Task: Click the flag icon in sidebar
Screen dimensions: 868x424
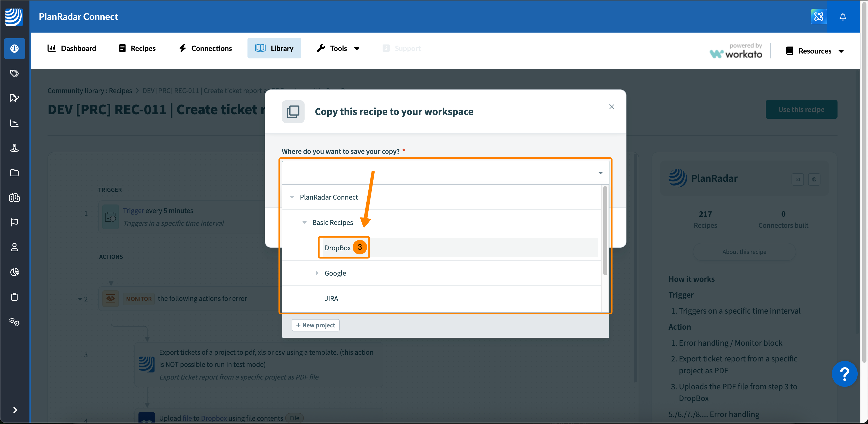Action: (x=14, y=222)
